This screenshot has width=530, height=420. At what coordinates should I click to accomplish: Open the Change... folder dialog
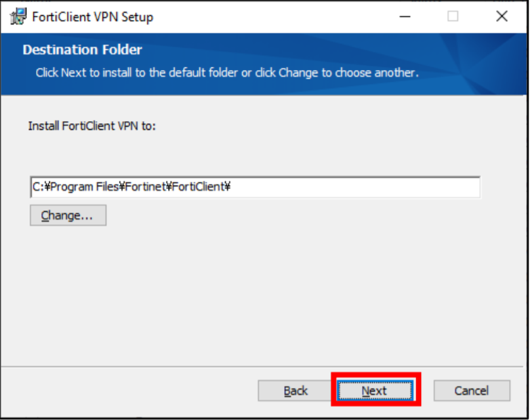[x=68, y=216]
